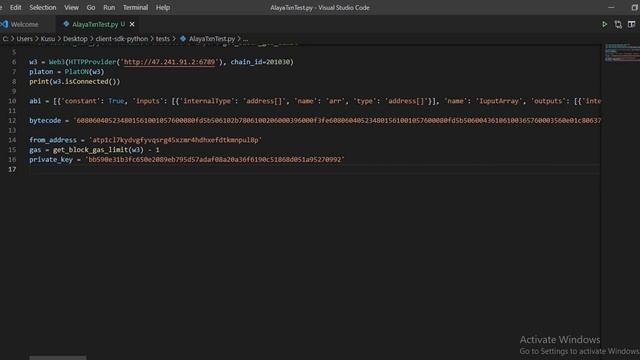Click the 'bytecode' variable on line 12
Viewport: 640px width, 360px height.
[x=45, y=120]
